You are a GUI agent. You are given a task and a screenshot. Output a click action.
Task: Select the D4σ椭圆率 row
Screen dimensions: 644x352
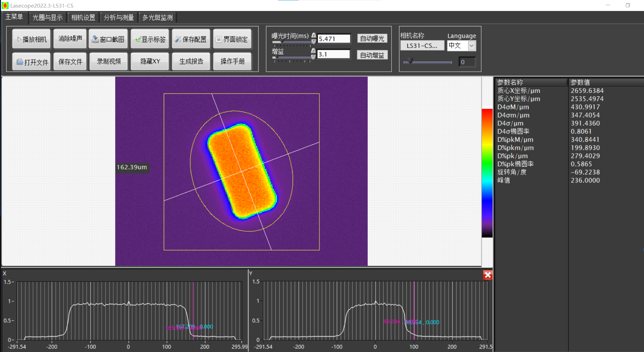pyautogui.click(x=569, y=131)
